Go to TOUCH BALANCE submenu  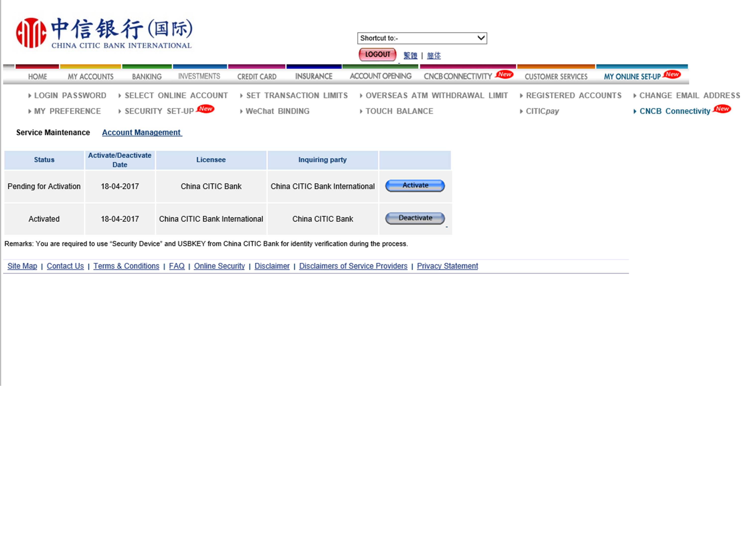[399, 111]
